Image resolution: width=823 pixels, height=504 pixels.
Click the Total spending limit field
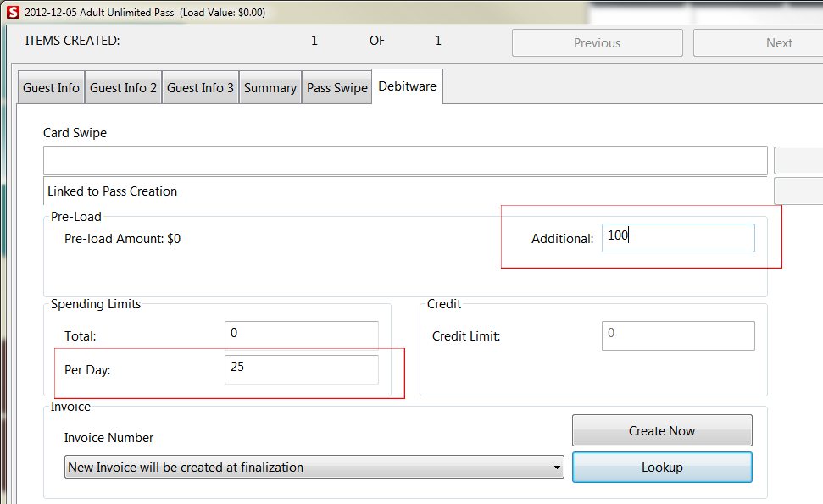(x=301, y=335)
